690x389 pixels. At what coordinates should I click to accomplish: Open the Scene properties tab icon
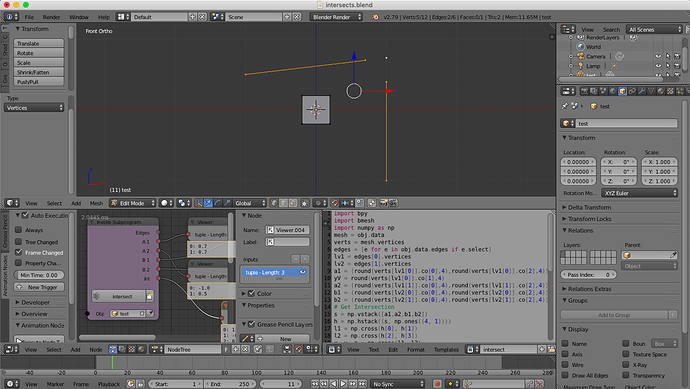pos(603,91)
